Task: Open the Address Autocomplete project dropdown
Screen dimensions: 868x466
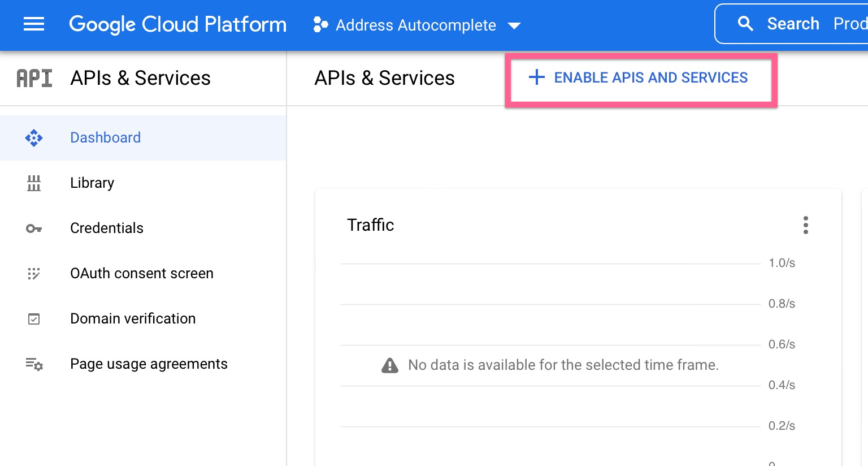Action: coord(415,25)
